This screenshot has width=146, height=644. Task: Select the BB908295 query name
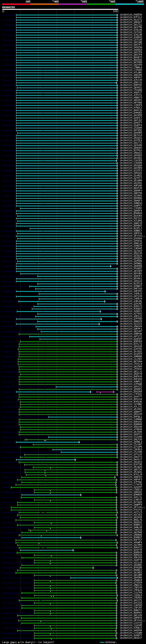(8, 8)
